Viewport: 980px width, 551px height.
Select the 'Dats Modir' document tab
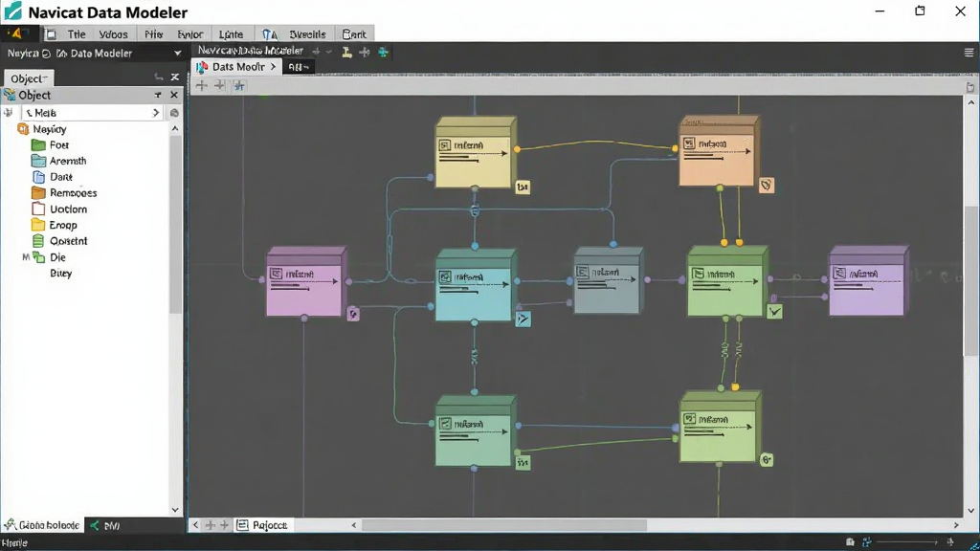238,67
